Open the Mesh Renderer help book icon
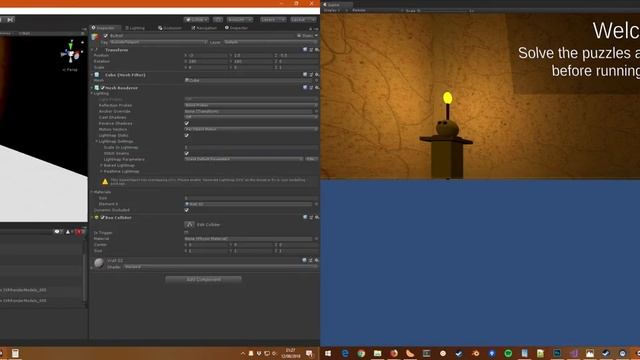640x360 pixels. coord(305,87)
